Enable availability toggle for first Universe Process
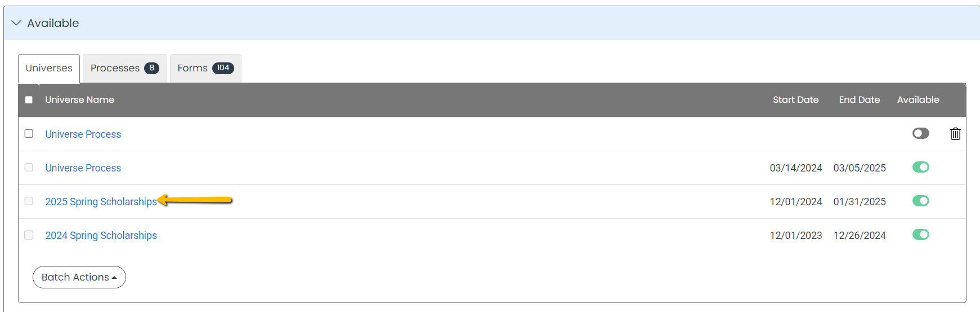Viewport: 980px width, 312px height. (x=921, y=133)
